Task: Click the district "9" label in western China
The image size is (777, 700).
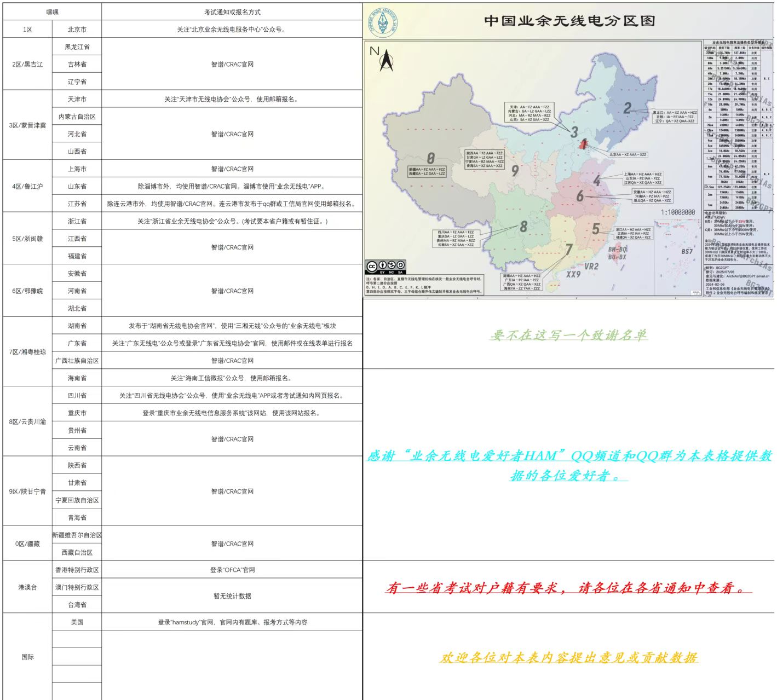Action: click(516, 172)
